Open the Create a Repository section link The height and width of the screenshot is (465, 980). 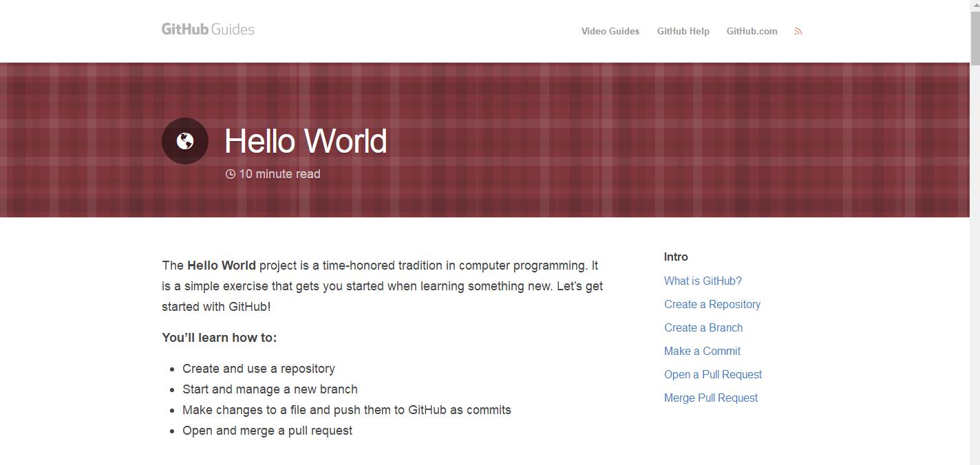(712, 304)
